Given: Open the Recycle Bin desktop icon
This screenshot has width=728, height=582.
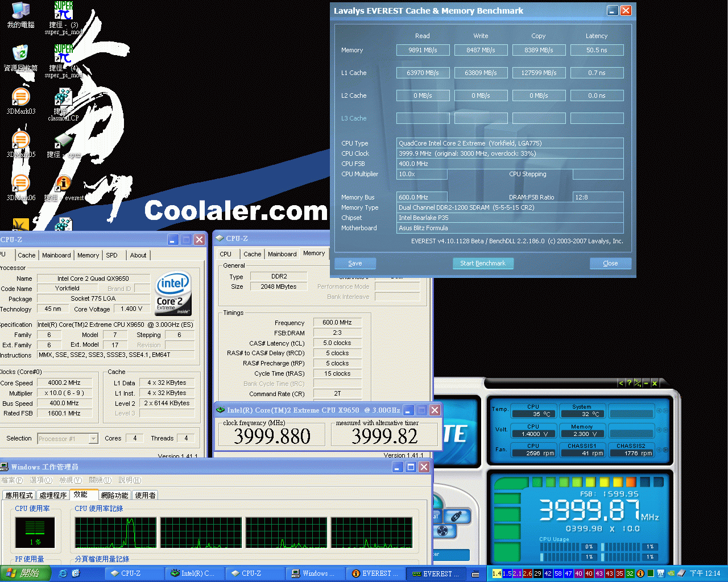Looking at the screenshot, I should 20,59.
